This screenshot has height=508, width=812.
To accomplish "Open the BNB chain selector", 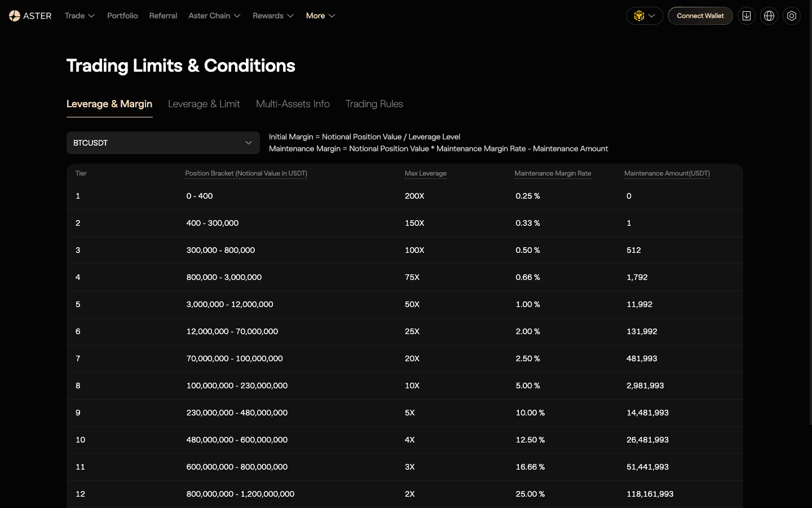I will point(645,16).
